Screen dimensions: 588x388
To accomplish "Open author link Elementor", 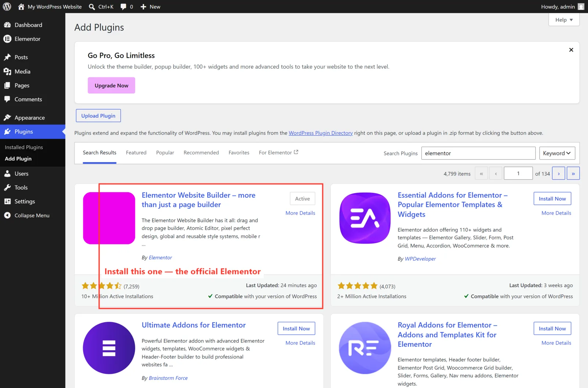I will tap(160, 258).
